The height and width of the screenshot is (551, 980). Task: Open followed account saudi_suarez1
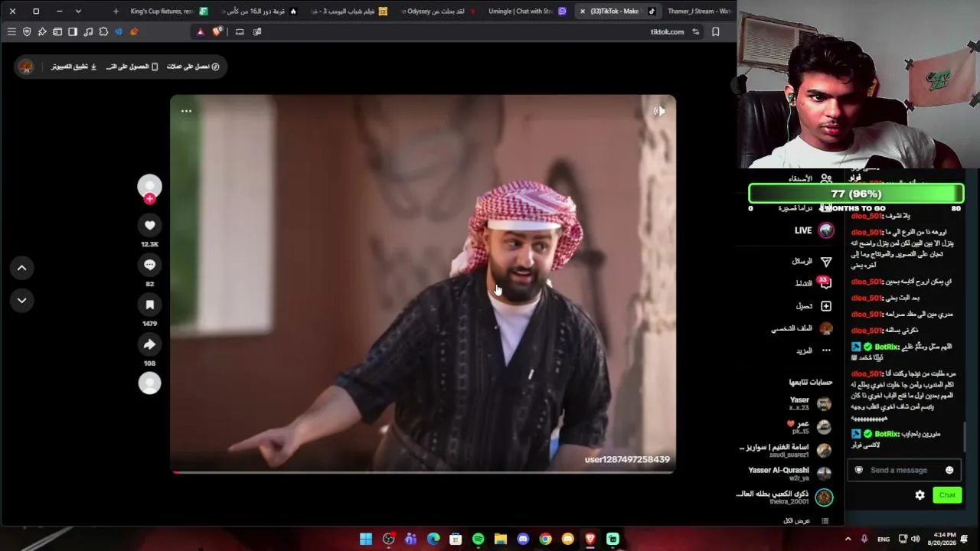point(786,451)
